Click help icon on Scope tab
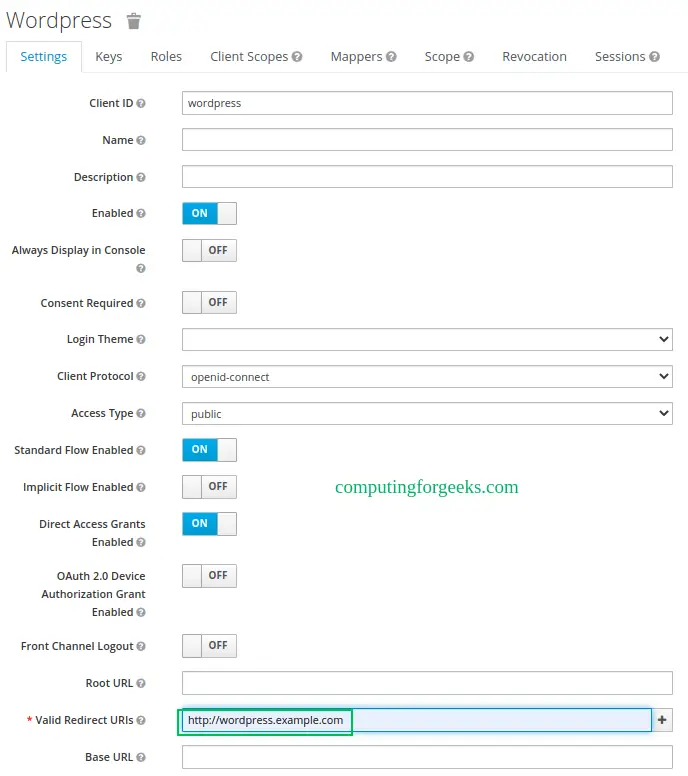 point(469,57)
